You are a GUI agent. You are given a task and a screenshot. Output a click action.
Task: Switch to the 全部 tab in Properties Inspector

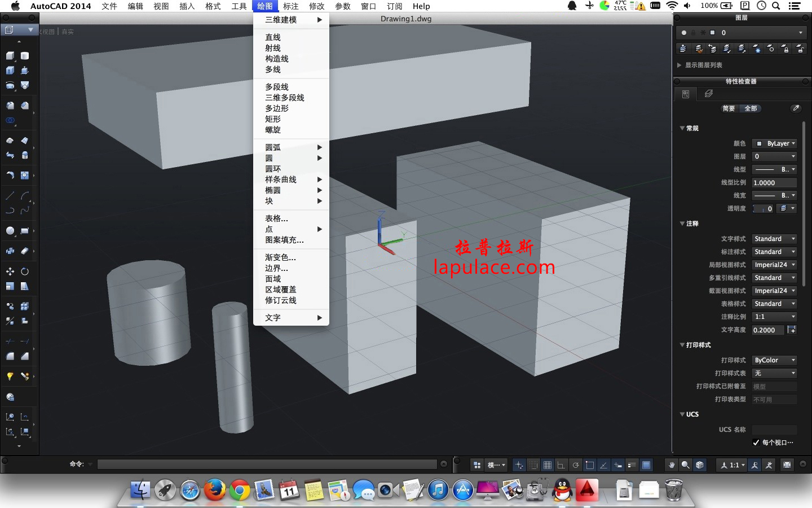coord(752,108)
